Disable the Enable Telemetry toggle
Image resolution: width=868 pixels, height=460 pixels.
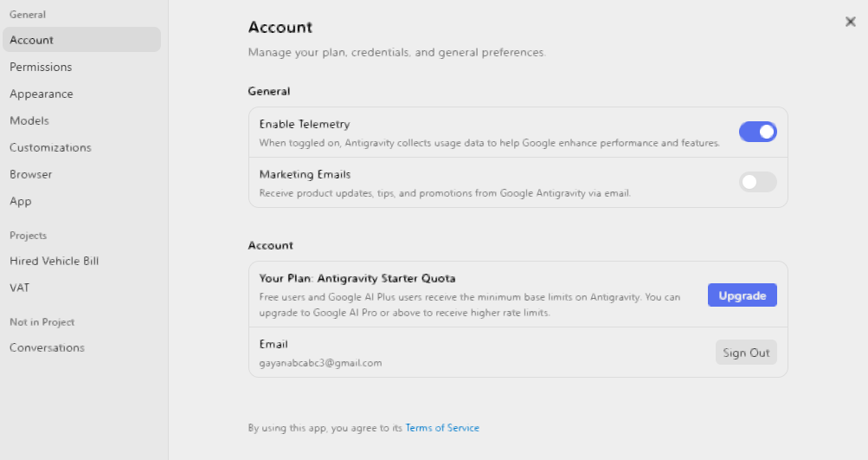click(758, 132)
